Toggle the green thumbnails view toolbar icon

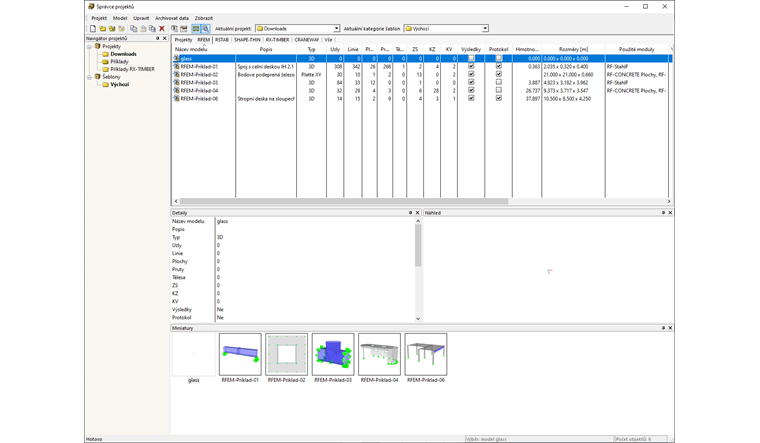[196, 29]
